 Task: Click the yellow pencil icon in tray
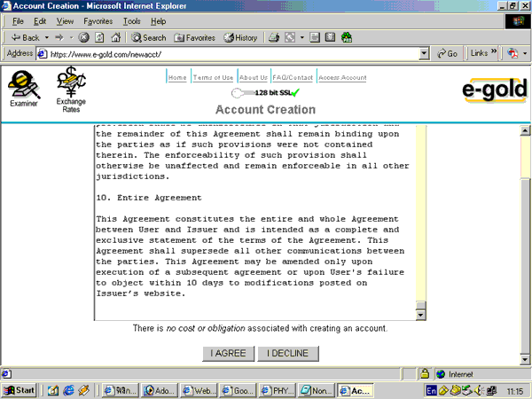443,390
